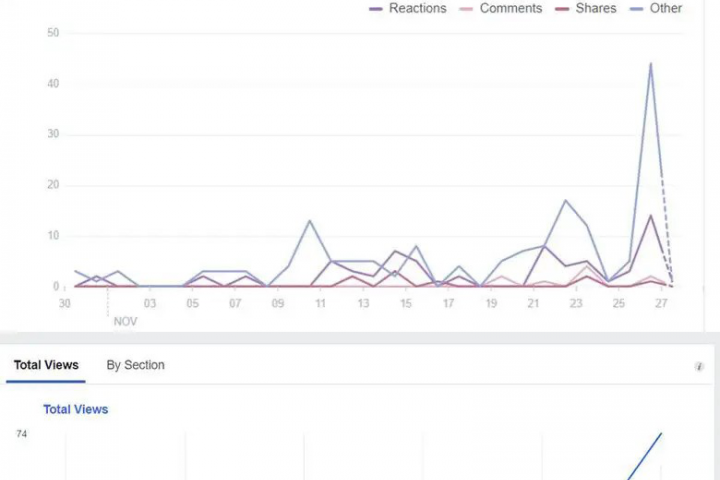
Task: Click the Reactions peak near 14 on day 26
Action: [651, 216]
